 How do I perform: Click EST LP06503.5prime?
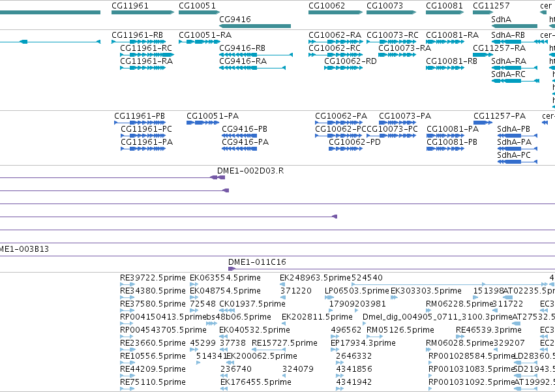coord(357,291)
